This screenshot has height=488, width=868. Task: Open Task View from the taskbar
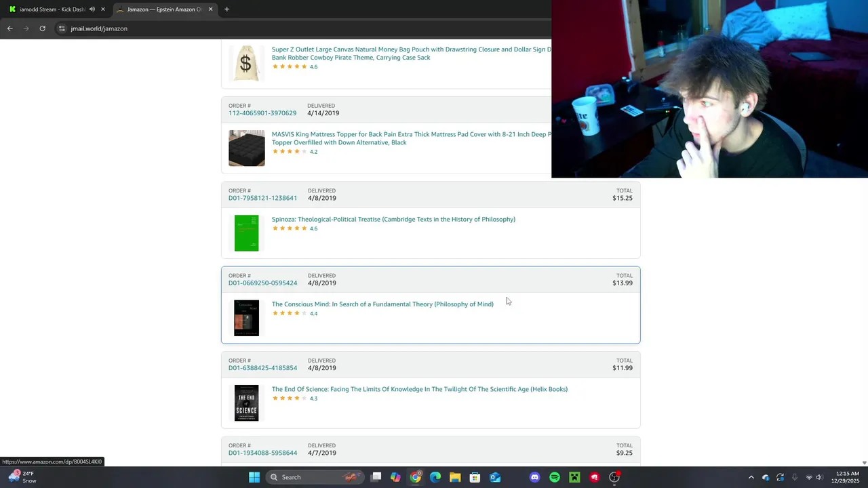pyautogui.click(x=376, y=477)
